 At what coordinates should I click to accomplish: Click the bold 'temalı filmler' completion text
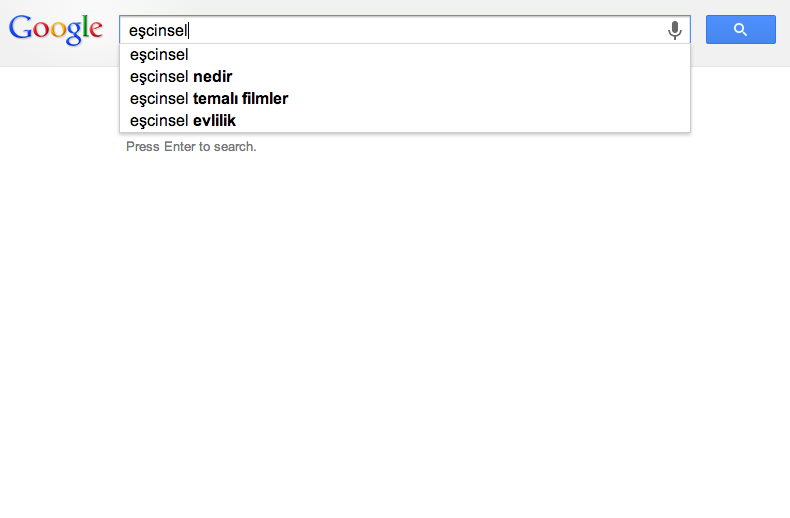[x=240, y=99]
